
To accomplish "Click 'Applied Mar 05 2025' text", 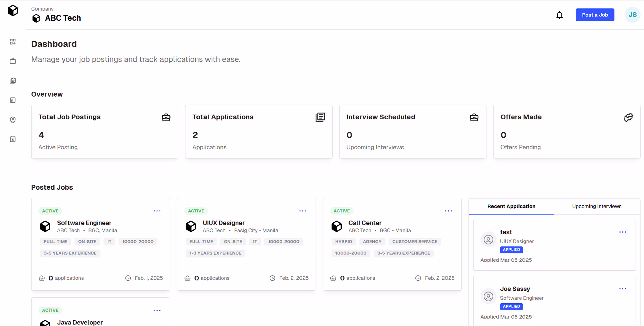I will tap(506, 260).
